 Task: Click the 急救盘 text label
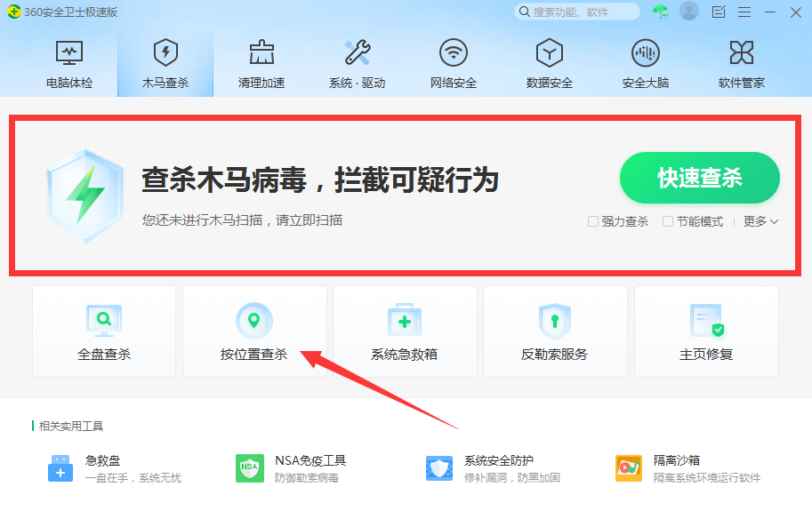(102, 460)
